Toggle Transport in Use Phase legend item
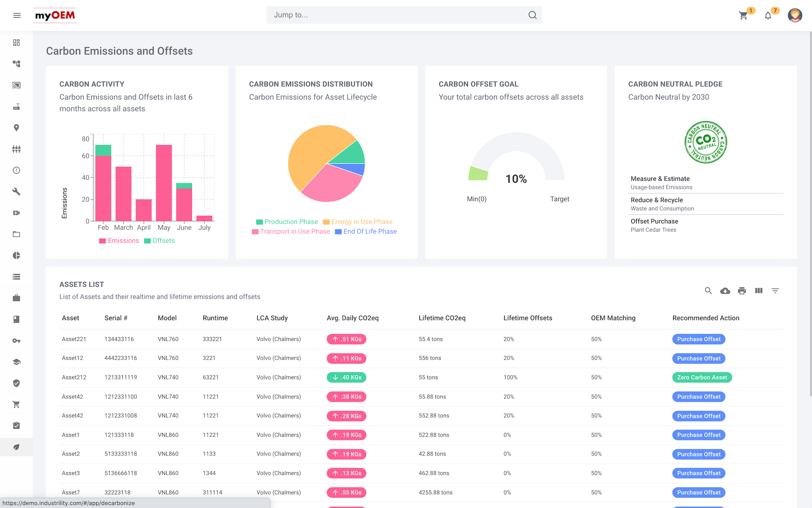The width and height of the screenshot is (812, 508). coord(291,231)
